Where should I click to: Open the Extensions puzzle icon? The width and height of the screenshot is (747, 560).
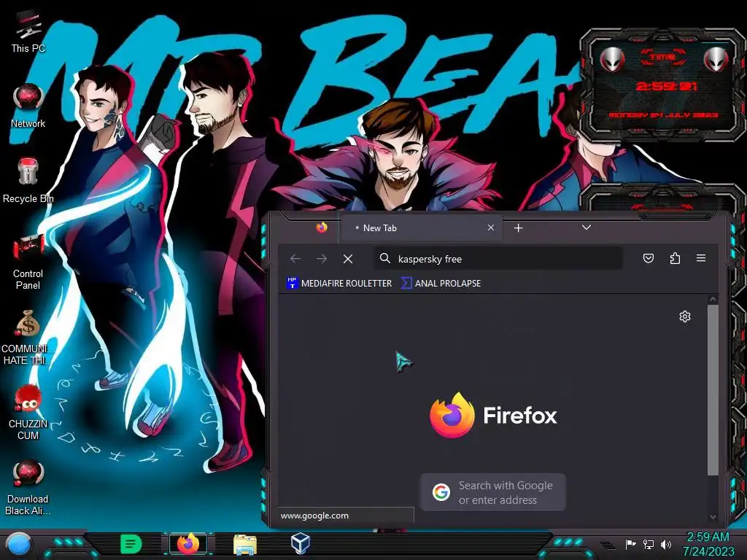pos(675,258)
